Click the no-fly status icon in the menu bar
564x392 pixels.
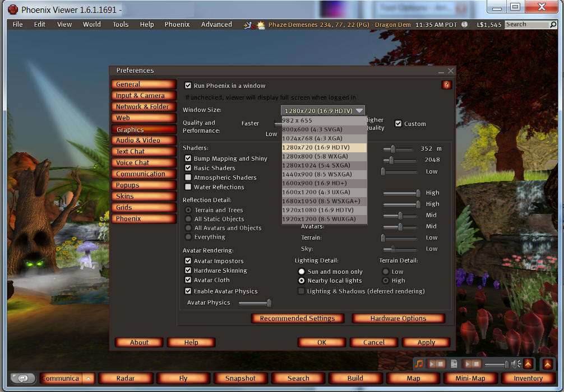pyautogui.click(x=248, y=25)
